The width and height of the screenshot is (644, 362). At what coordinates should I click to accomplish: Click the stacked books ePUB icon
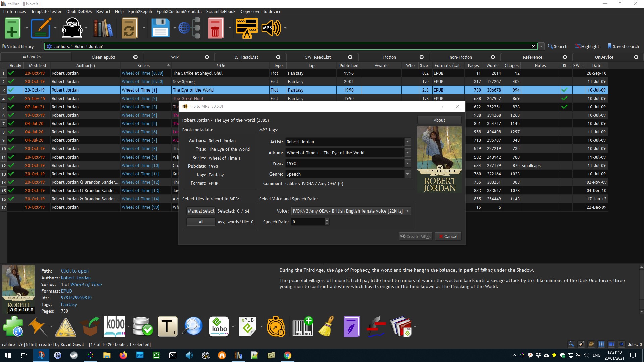(401, 326)
